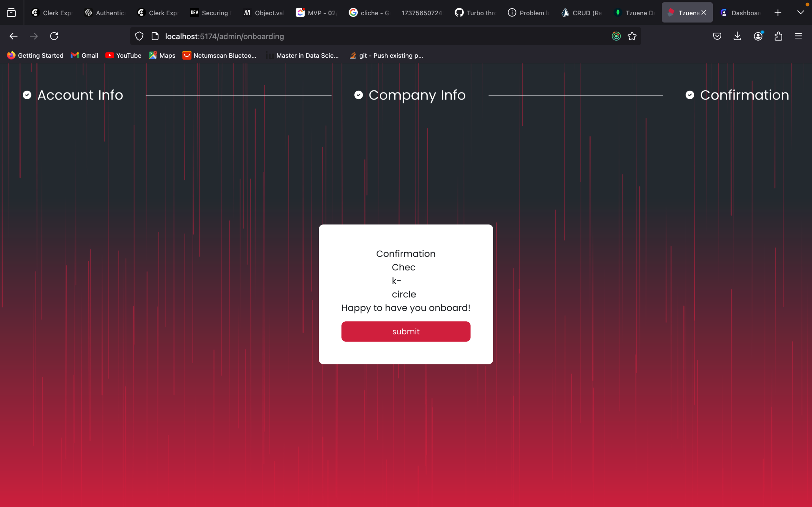The width and height of the screenshot is (812, 507).
Task: Open the recent browsing sidebar button
Action: coord(11,13)
